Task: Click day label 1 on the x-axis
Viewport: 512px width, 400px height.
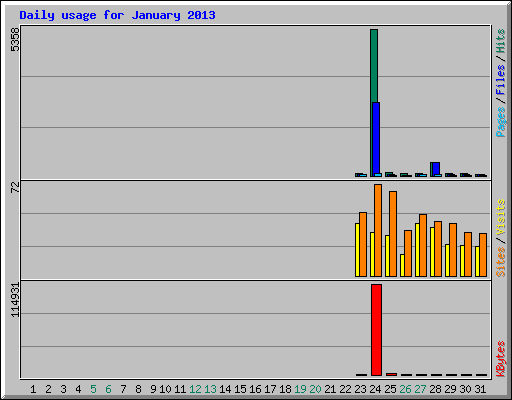Action: (33, 389)
